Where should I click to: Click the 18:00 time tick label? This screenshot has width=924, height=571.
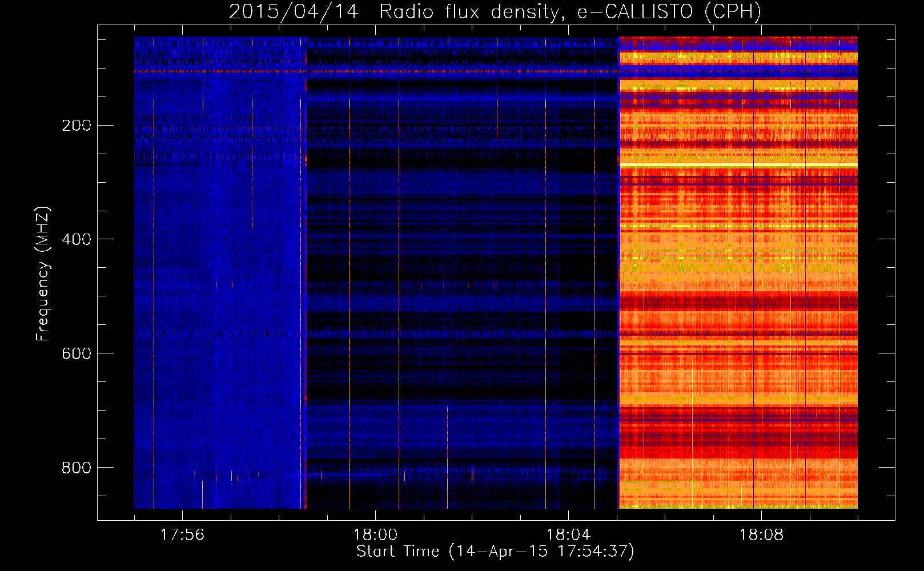[375, 535]
